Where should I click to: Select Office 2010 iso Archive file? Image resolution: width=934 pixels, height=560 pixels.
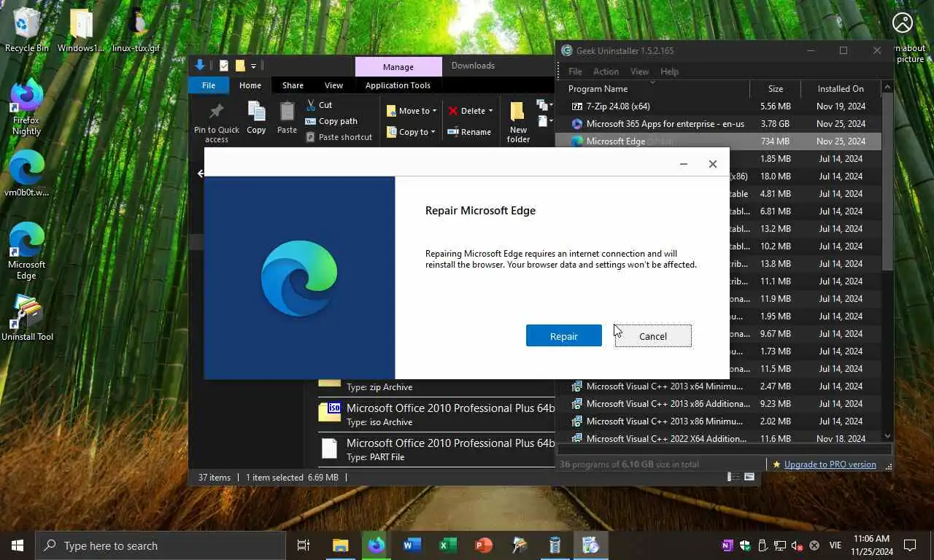click(436, 414)
